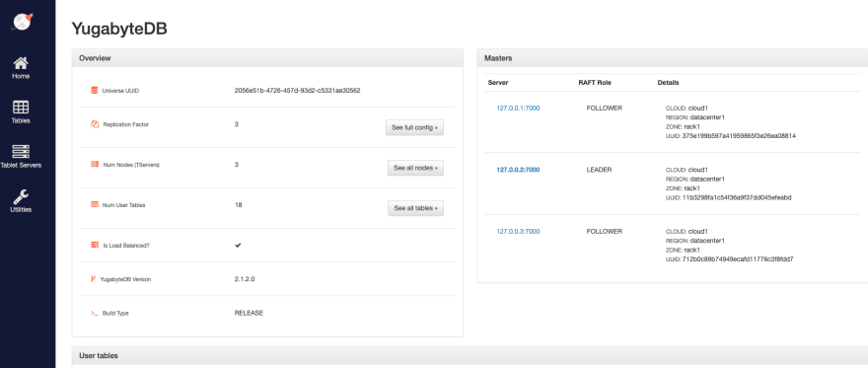Click the User tables panel header
Viewport: 868px width, 368px height.
point(470,356)
